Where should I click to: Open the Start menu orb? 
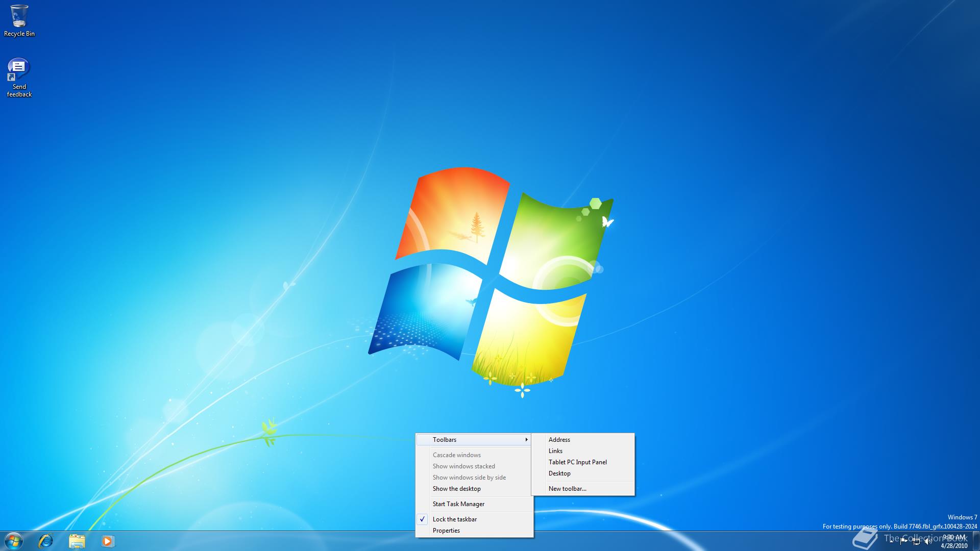coord(14,541)
